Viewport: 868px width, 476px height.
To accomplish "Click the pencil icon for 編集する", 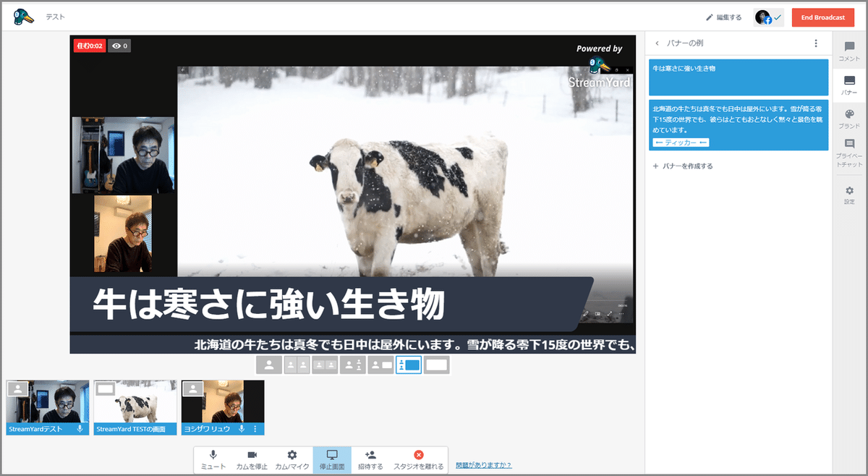I will [x=709, y=17].
